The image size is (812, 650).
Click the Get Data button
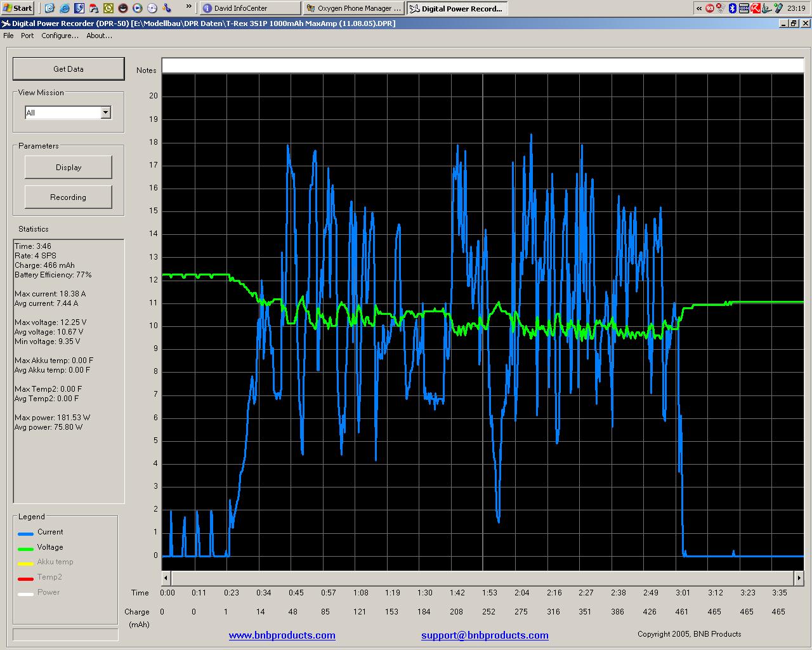pos(69,69)
